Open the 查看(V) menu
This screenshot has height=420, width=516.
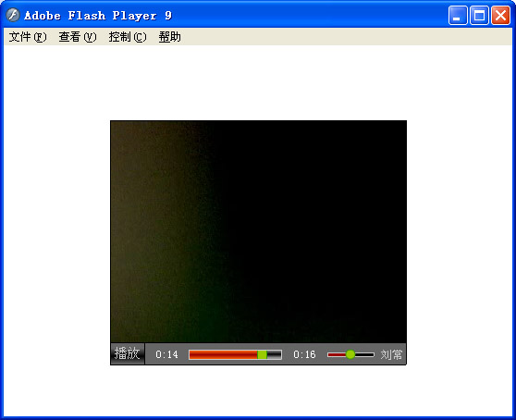point(78,37)
